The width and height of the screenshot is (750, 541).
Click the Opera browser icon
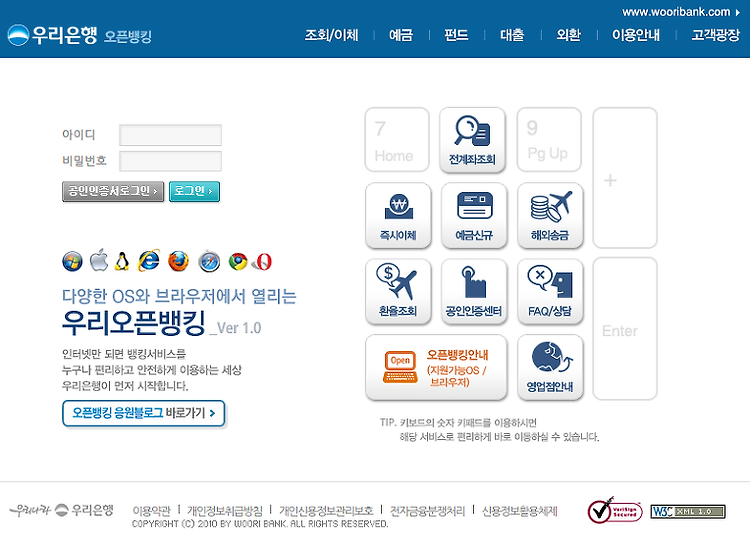point(264,262)
